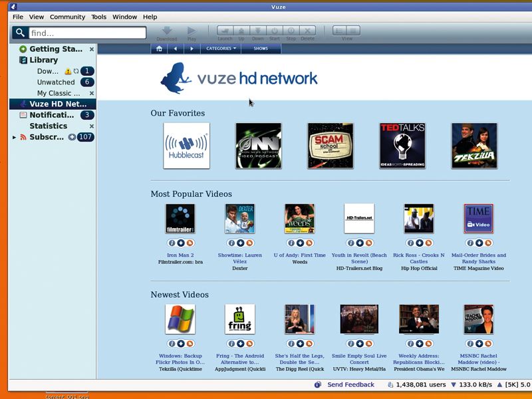532x399 pixels.
Task: Switch to second View mode icon
Action: coord(353,31)
